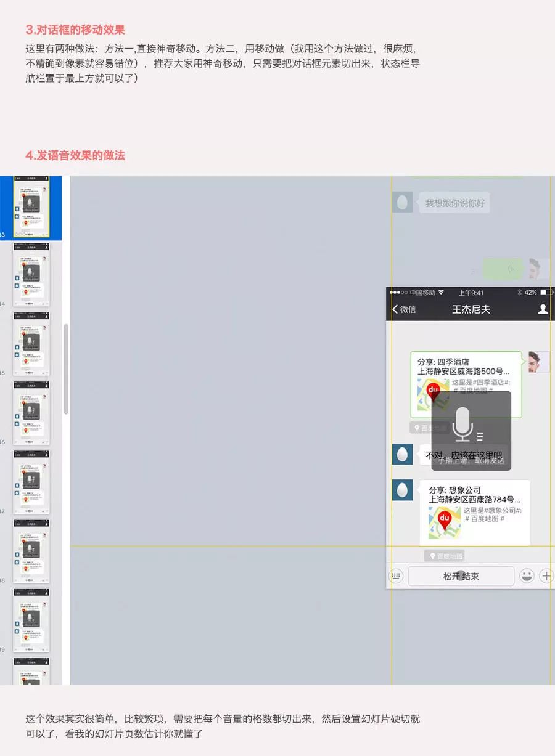The image size is (555, 756).
Task: Click the paragraph starting 这个效果其实很简单
Action: [223, 726]
